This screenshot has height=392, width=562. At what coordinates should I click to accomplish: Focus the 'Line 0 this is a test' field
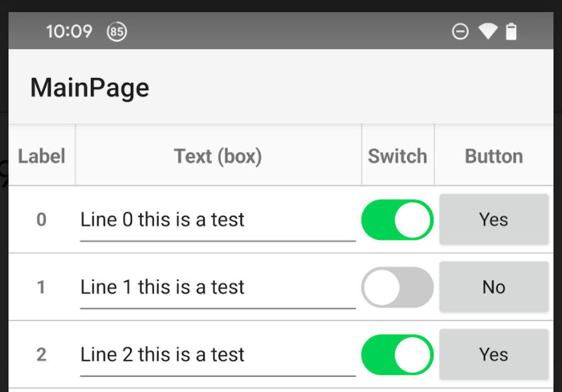click(x=217, y=220)
